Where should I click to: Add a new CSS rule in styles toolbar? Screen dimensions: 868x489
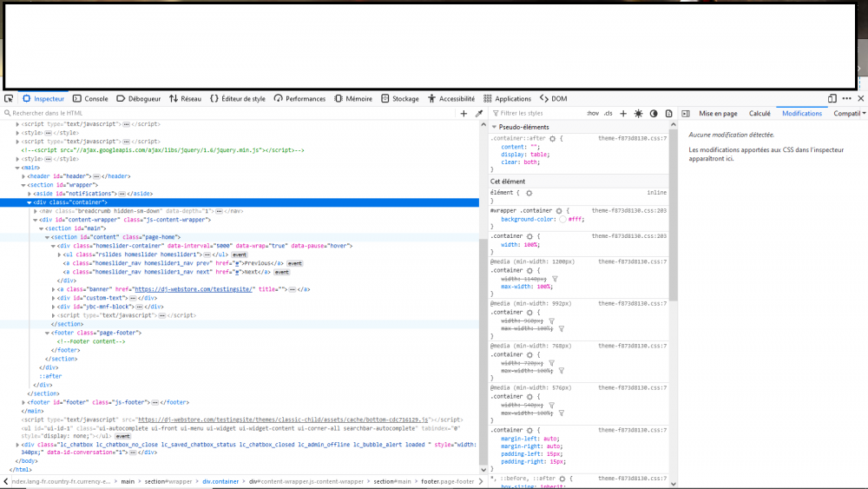click(x=622, y=113)
